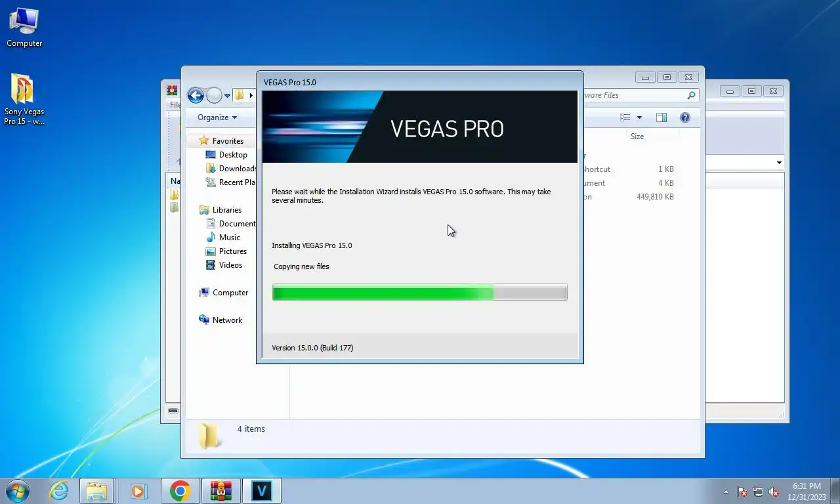Click the folder icon in the Explorer address bar
The image size is (840, 504).
pos(239,95)
